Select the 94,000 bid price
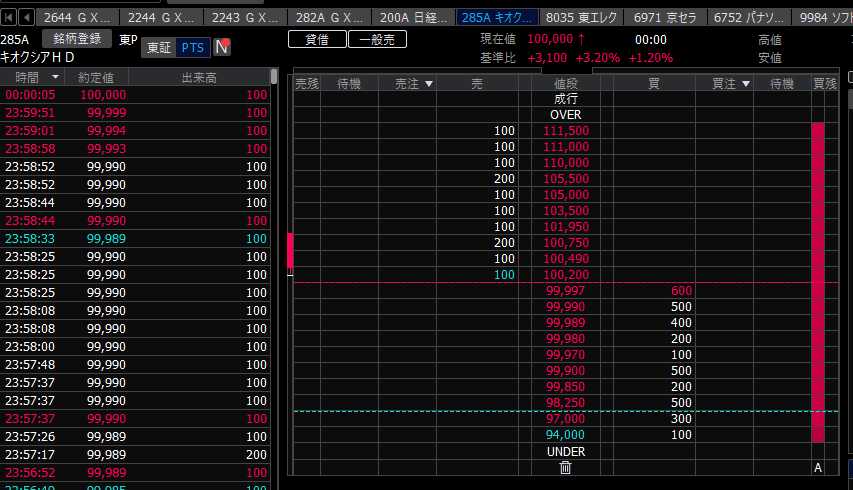This screenshot has height=490, width=853. point(566,435)
